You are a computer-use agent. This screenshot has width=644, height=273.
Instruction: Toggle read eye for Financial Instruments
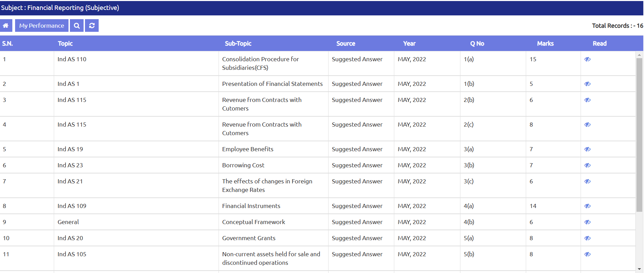[587, 206]
